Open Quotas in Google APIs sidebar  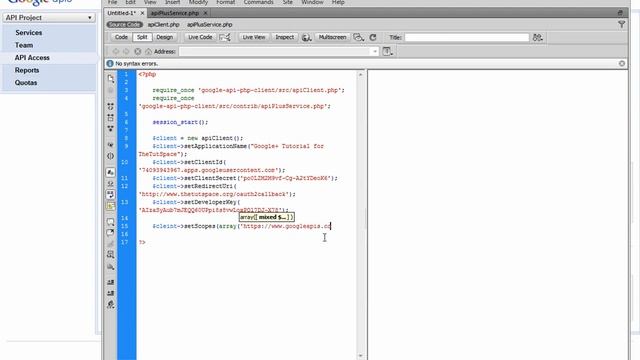(26, 82)
